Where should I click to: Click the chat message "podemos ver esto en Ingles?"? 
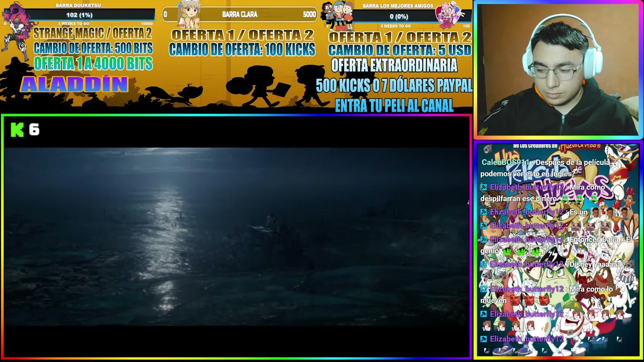tap(527, 174)
